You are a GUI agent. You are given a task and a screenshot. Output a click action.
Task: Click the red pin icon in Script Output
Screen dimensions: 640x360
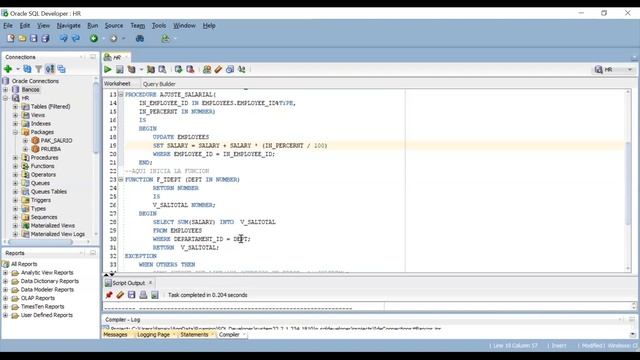[x=109, y=295]
